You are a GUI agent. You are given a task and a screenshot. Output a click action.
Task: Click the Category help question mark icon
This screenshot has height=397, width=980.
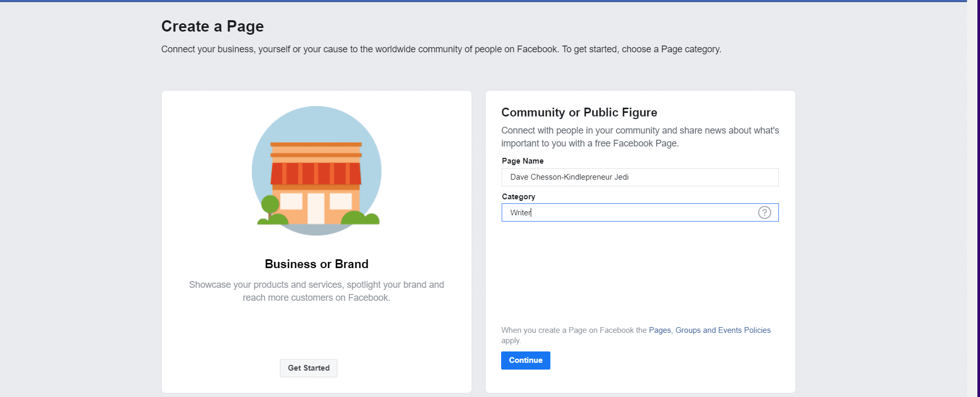point(764,213)
